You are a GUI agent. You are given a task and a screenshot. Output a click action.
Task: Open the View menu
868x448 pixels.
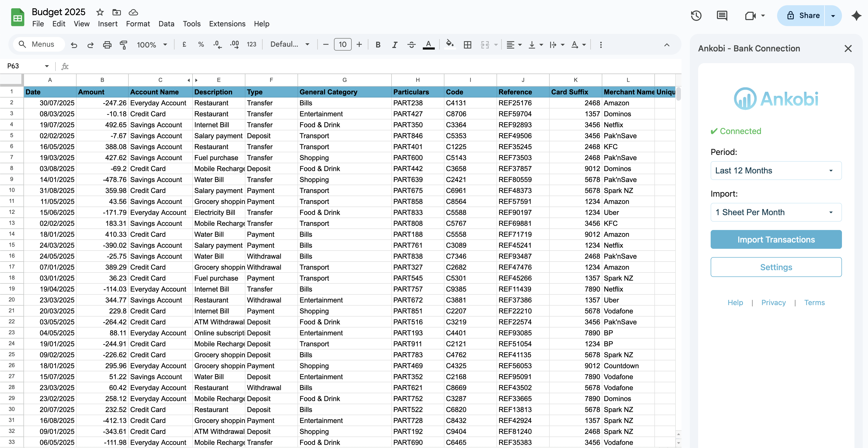[82, 24]
